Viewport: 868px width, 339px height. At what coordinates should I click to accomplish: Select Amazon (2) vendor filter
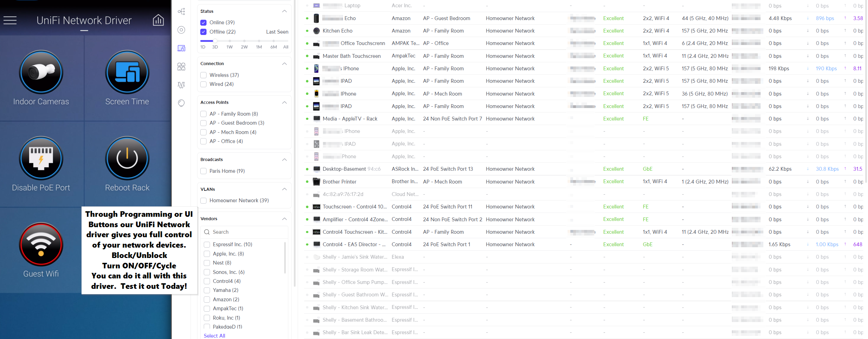coord(207,300)
